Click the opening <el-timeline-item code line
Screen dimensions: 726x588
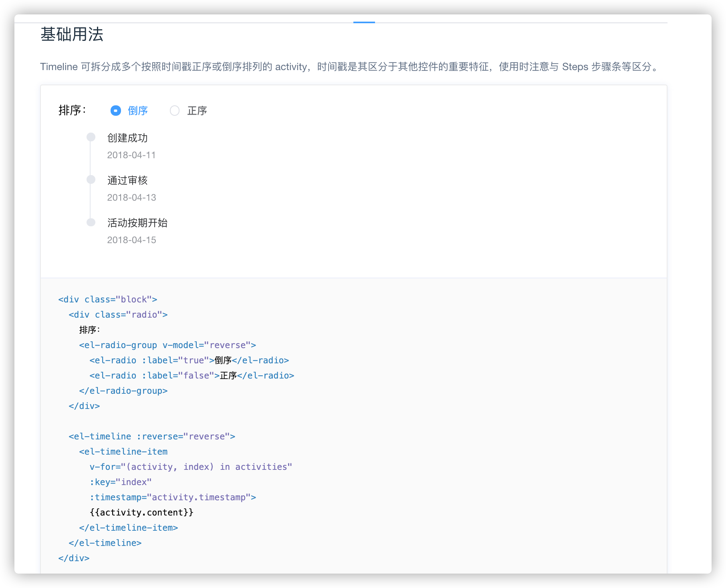point(123,451)
